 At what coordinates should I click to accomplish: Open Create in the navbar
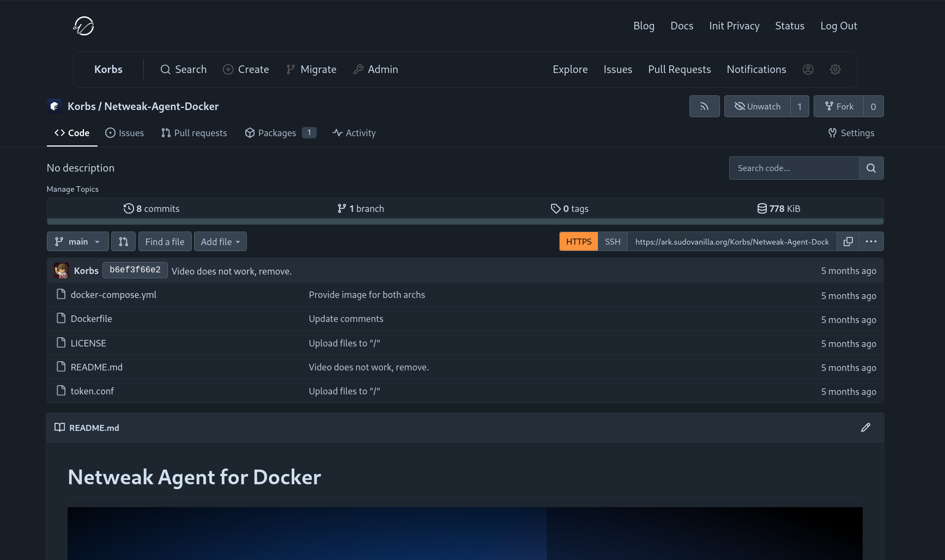[246, 69]
